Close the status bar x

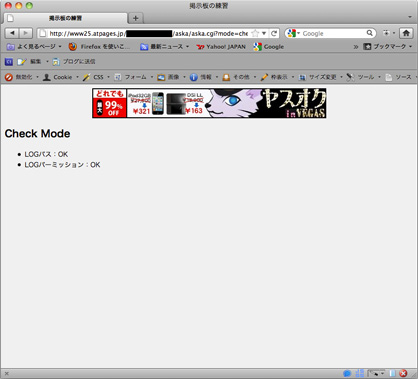coord(6,374)
